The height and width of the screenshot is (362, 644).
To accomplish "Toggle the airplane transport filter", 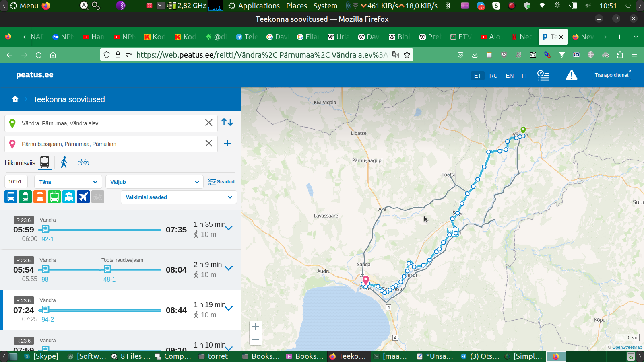I will click(x=83, y=197).
